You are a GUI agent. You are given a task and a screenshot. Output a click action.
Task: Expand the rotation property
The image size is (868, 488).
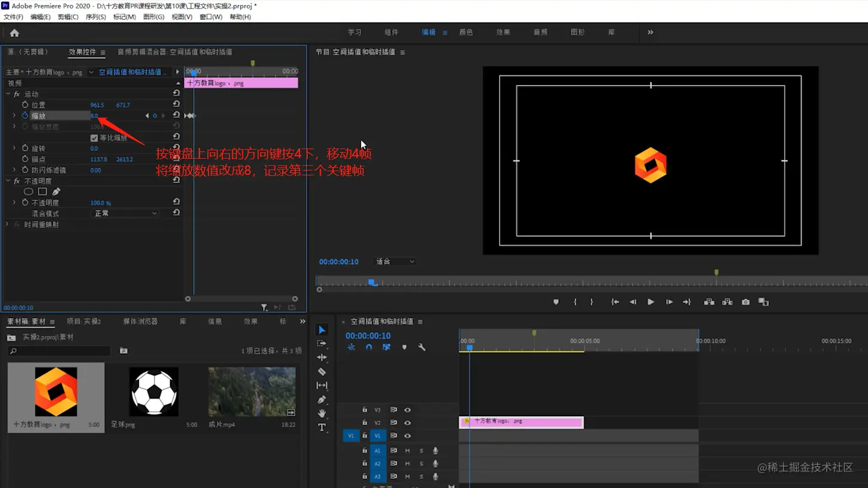(x=14, y=148)
